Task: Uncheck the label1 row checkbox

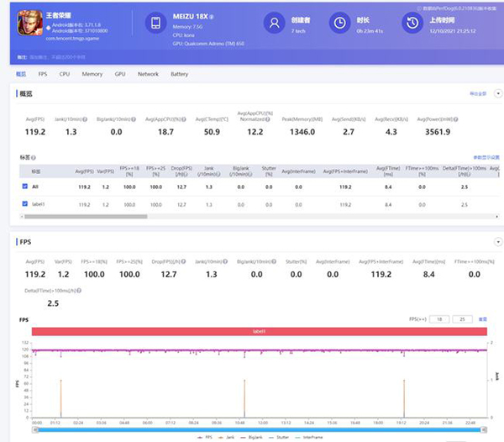Action: coord(24,203)
